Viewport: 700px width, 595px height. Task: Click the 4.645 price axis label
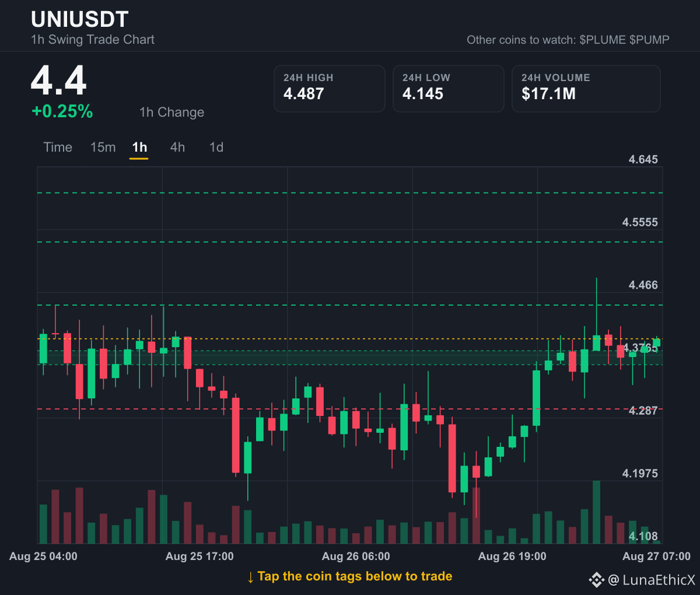click(x=643, y=160)
